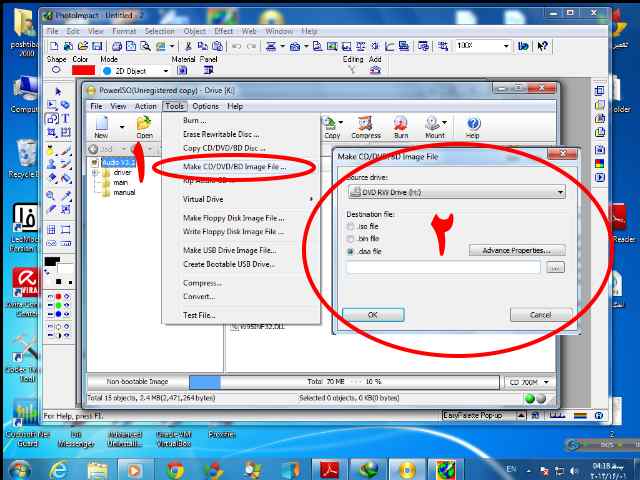Click the Material icon in PhotoImpact attribute bar
The width and height of the screenshot is (640, 480).
click(x=182, y=71)
